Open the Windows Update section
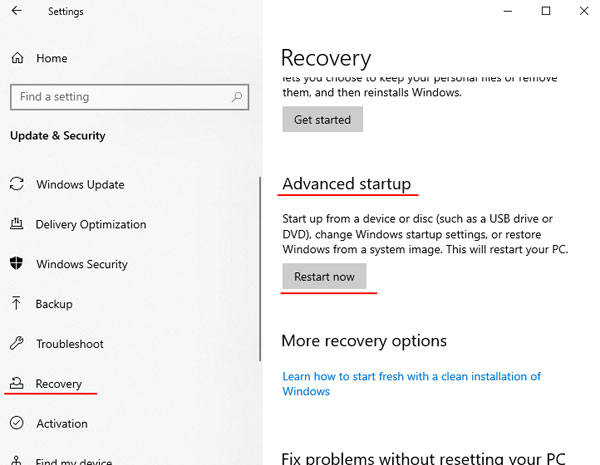The image size is (600, 465). tap(80, 184)
